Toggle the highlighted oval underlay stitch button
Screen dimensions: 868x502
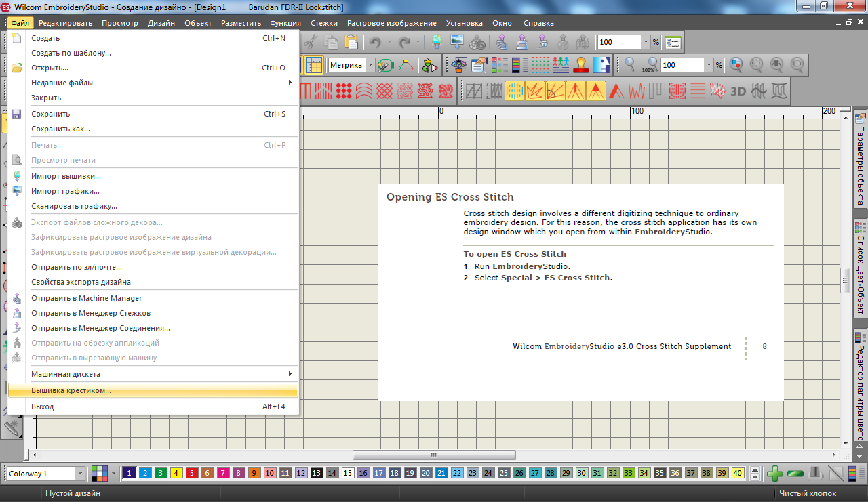(x=515, y=89)
